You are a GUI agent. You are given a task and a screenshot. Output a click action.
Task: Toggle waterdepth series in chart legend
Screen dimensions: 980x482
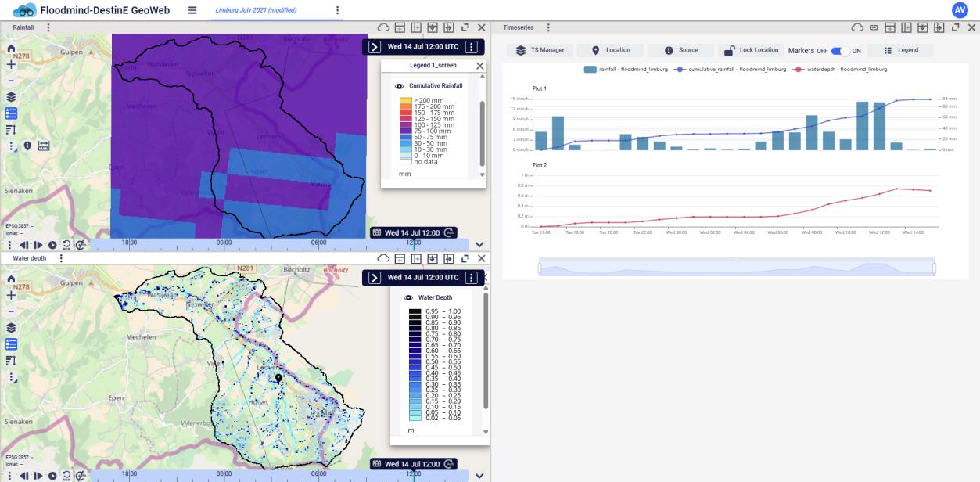pyautogui.click(x=840, y=70)
